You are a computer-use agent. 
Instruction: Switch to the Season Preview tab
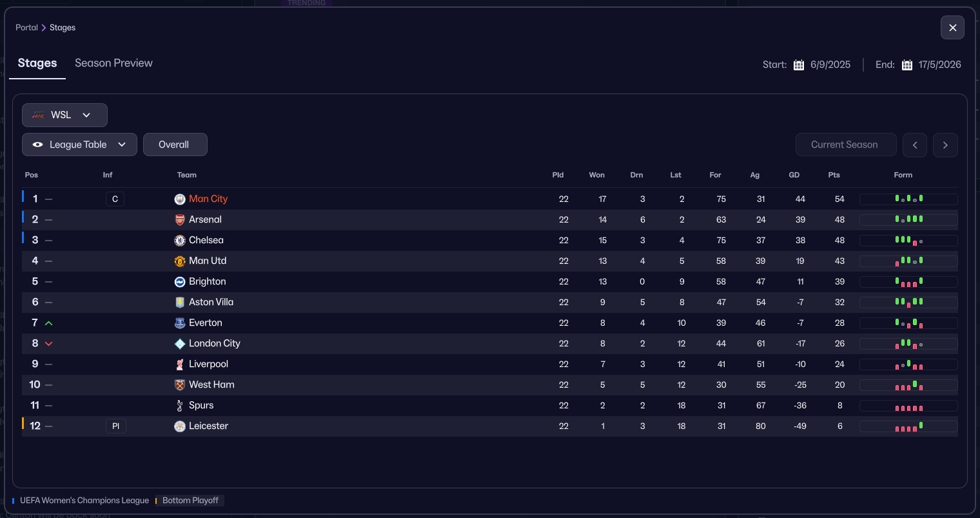pos(113,63)
